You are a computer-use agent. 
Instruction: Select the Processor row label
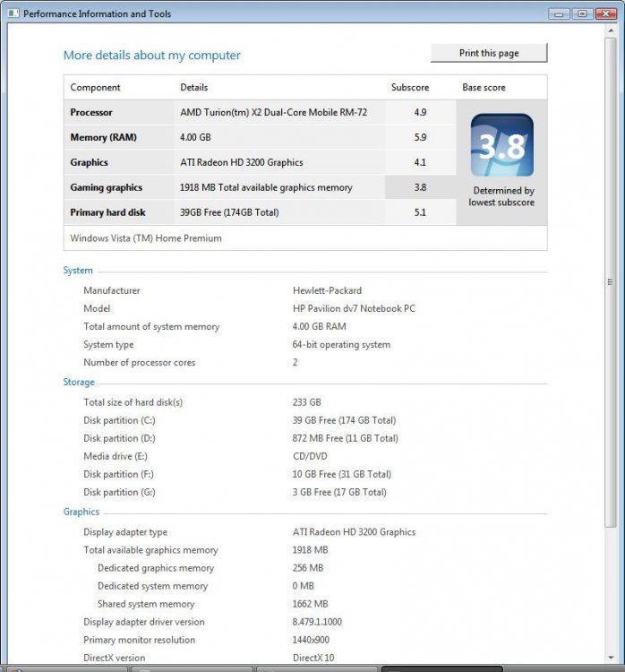click(x=91, y=113)
